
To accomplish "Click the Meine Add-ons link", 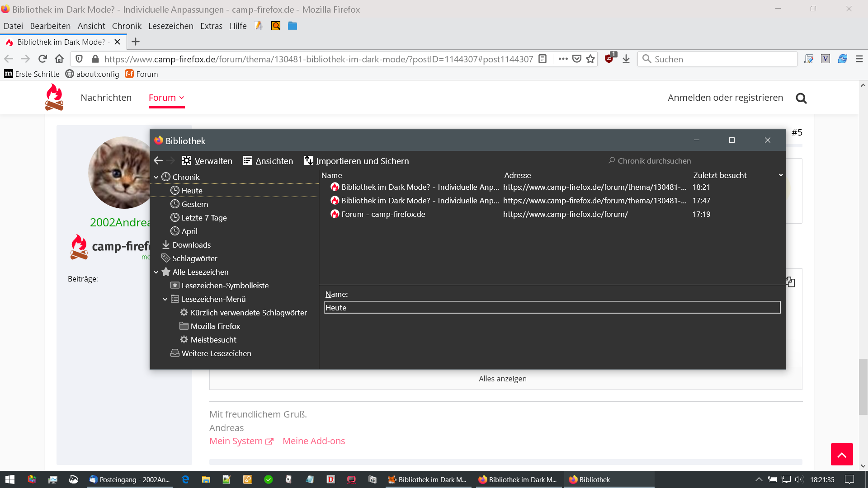I will pos(313,441).
